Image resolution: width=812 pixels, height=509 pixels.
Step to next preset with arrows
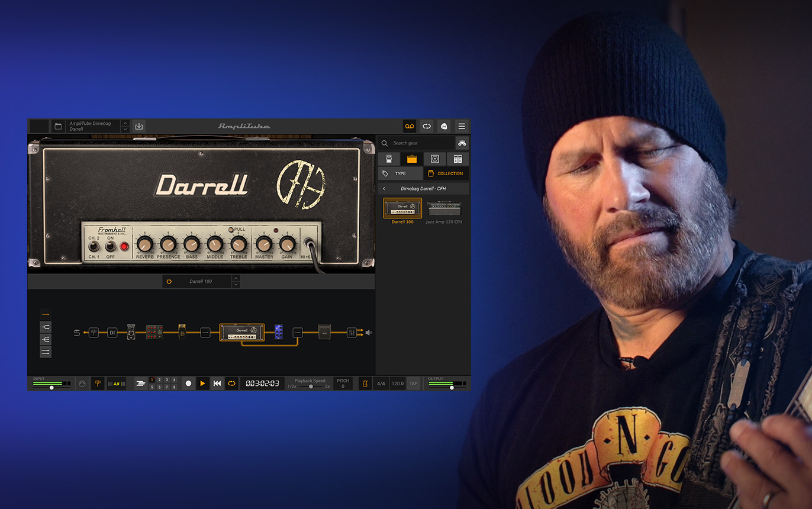pos(125,129)
